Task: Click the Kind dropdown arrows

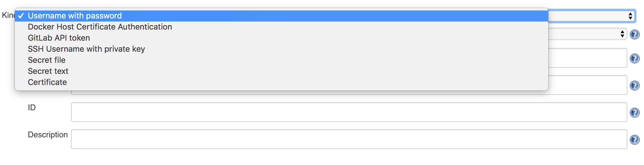Action: pos(630,16)
